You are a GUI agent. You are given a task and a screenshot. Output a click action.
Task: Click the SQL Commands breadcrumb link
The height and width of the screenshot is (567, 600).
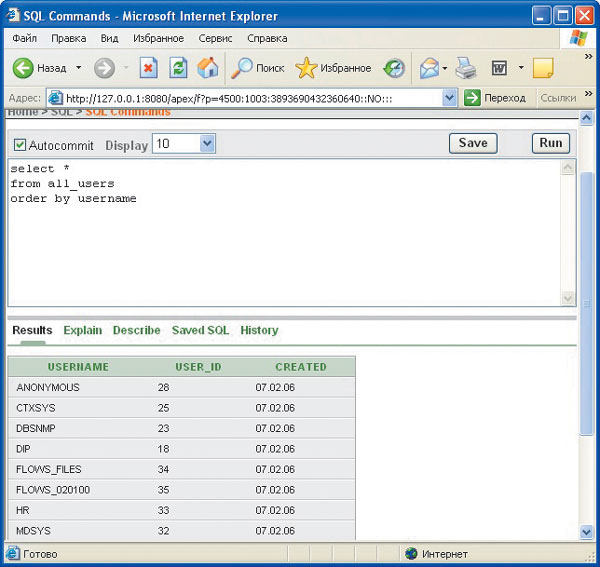point(128,112)
